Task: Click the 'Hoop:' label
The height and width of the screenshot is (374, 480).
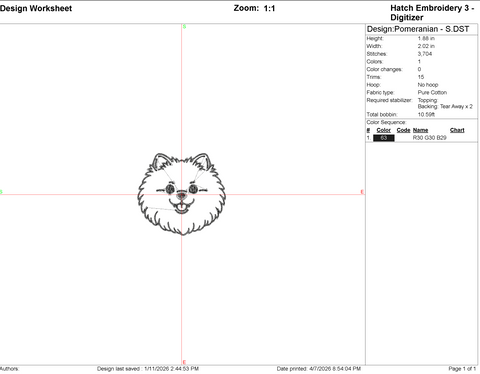Action: pyautogui.click(x=373, y=85)
